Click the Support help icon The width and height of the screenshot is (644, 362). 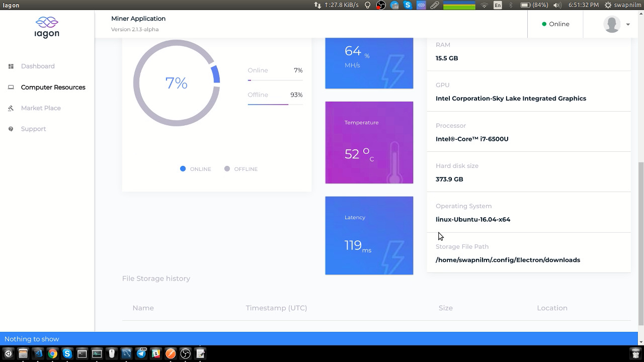(x=11, y=129)
